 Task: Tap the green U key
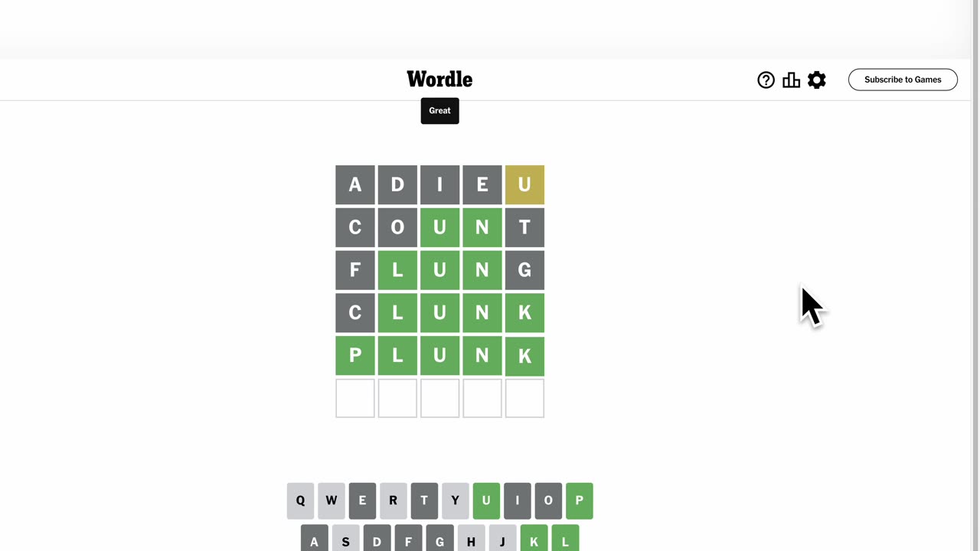pos(486,500)
